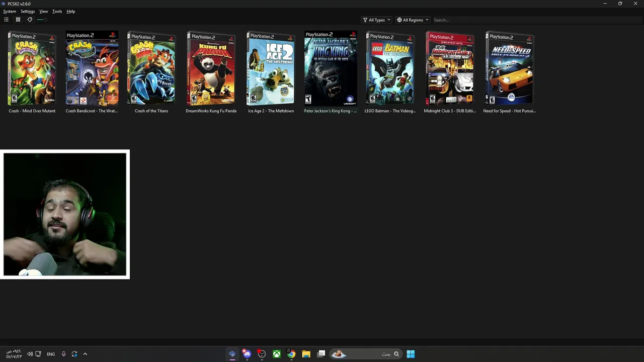
Task: Adjust the cover size slider
Action: coord(42,20)
